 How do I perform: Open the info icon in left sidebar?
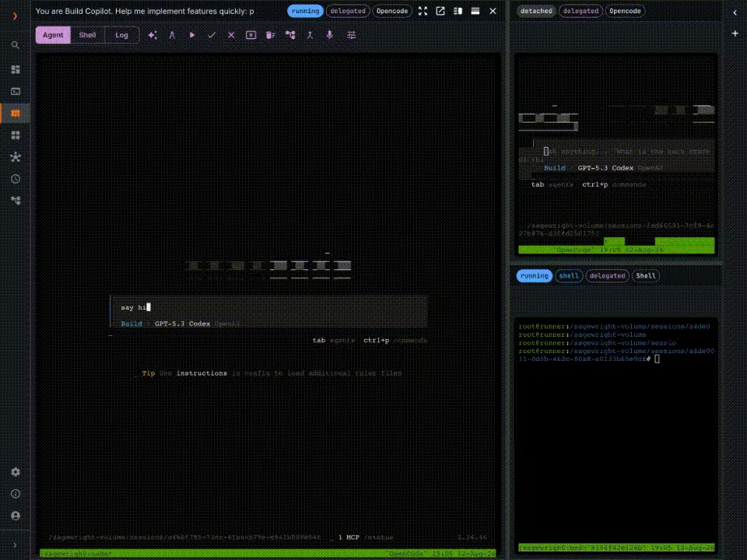pyautogui.click(x=16, y=494)
